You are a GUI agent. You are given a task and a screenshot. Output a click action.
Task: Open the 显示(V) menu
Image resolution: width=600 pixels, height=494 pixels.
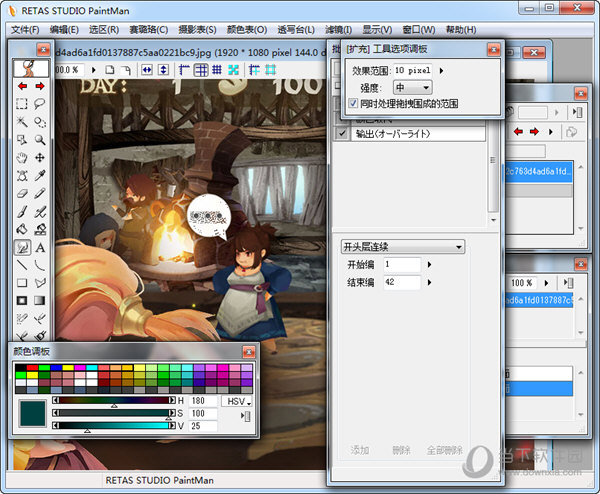377,30
